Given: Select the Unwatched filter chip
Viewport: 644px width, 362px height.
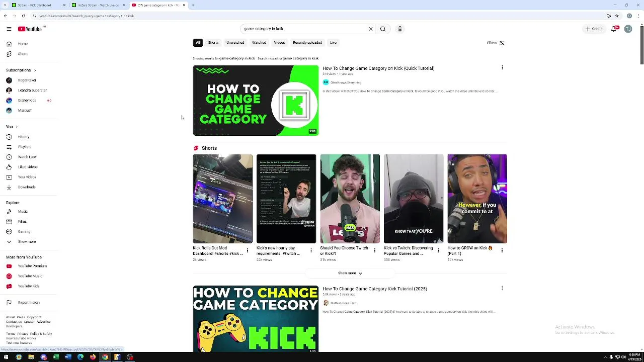Looking at the screenshot, I should 235,43.
